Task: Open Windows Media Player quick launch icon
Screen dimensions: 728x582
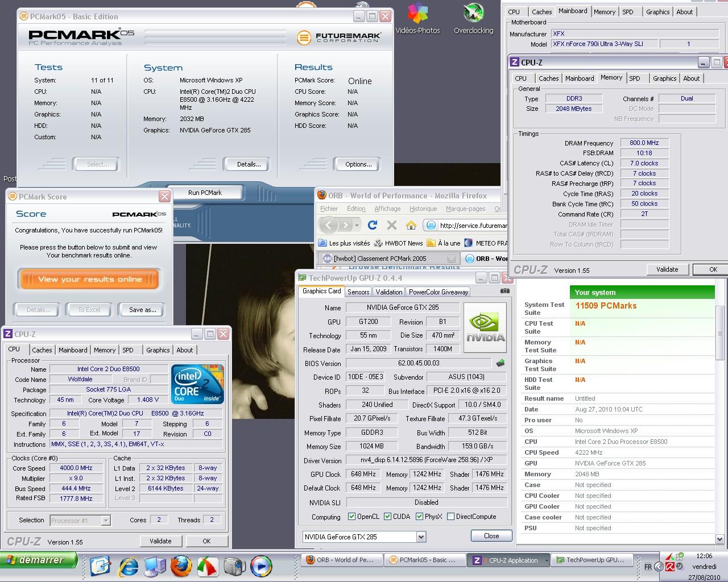Action: point(260,566)
